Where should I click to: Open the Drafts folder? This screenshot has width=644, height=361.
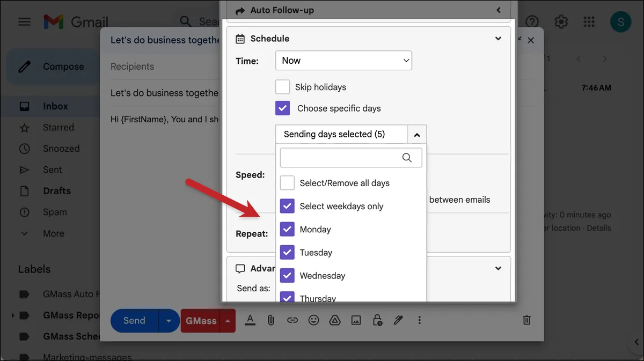pos(56,191)
